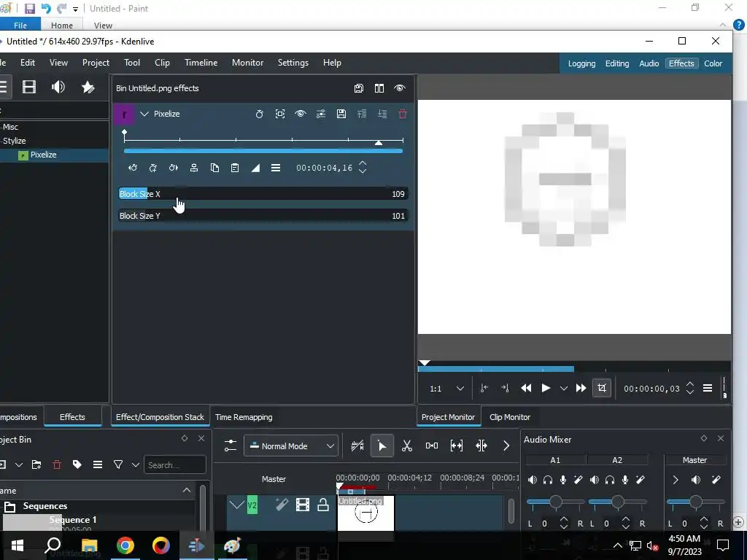Select the razor scissors tool
The image size is (747, 560).
(407, 446)
